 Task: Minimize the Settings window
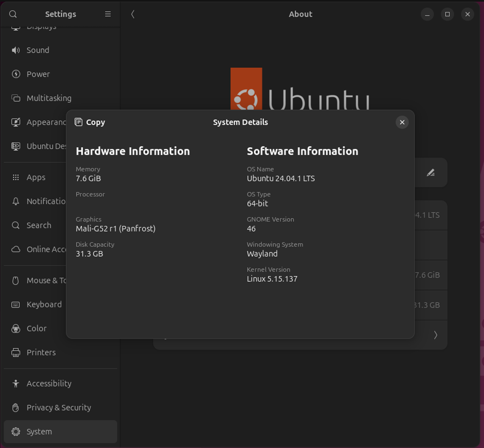coord(427,14)
